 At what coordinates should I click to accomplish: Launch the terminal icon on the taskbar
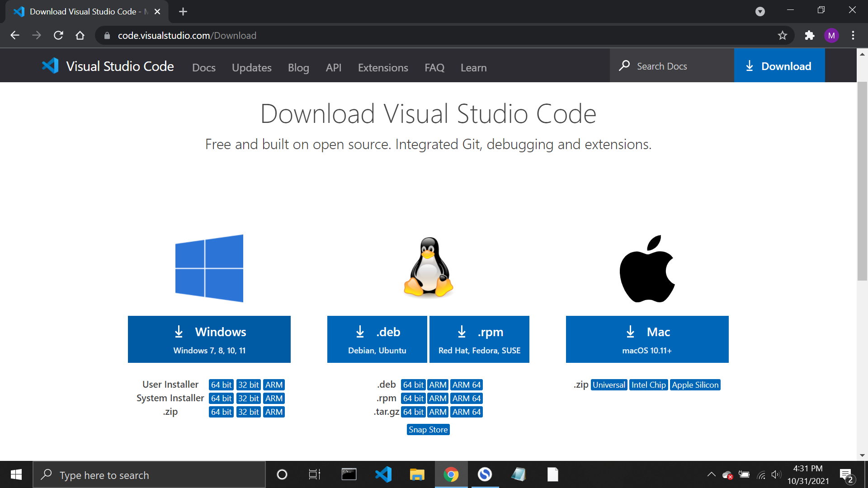tap(349, 474)
